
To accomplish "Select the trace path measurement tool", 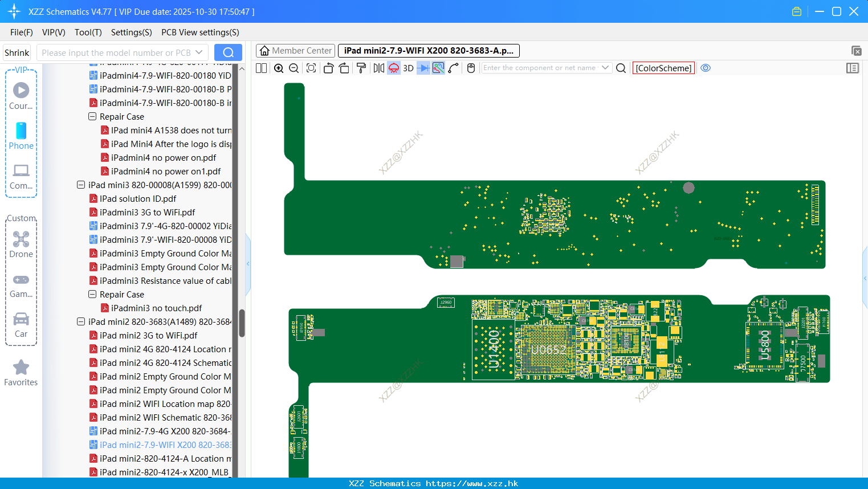I will point(454,68).
